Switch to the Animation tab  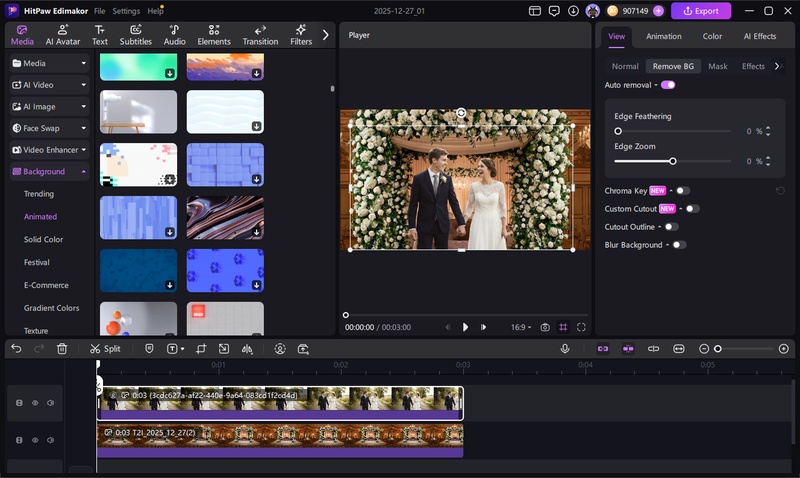coord(663,36)
